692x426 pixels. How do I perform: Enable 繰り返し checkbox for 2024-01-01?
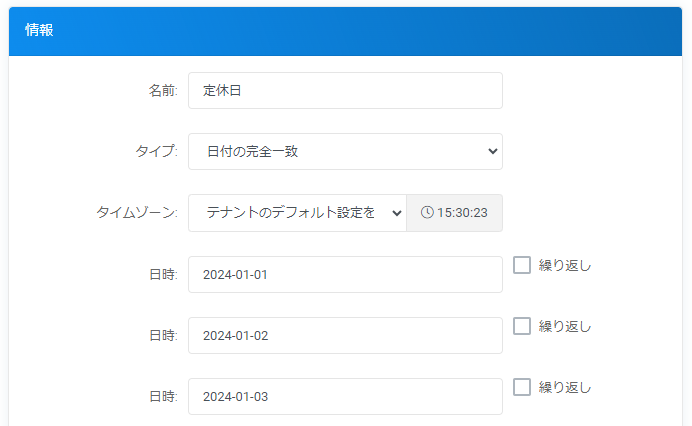522,265
